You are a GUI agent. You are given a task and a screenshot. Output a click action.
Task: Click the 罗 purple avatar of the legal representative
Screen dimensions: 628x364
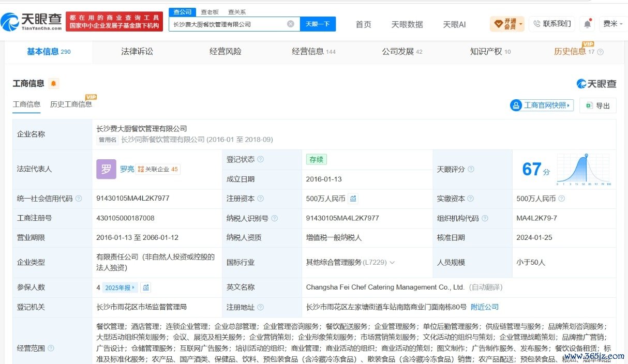point(106,169)
